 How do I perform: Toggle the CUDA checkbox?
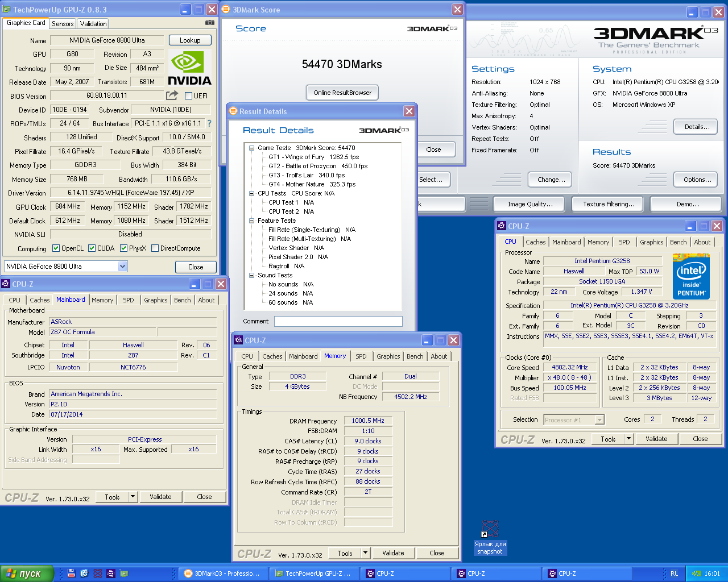pyautogui.click(x=92, y=248)
